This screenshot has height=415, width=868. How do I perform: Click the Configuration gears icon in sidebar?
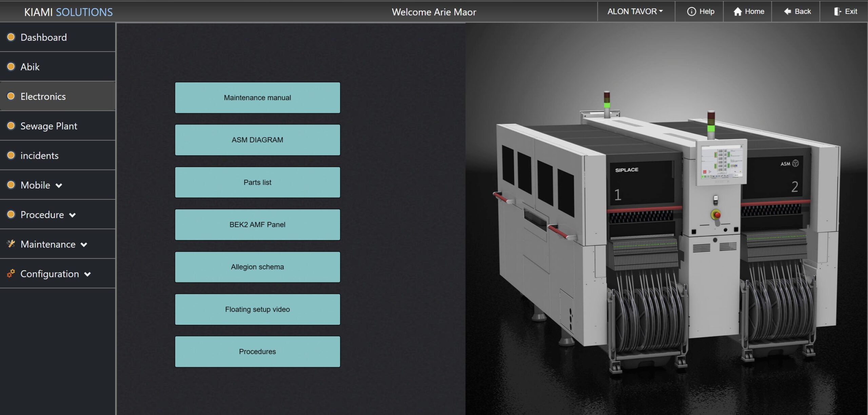11,273
